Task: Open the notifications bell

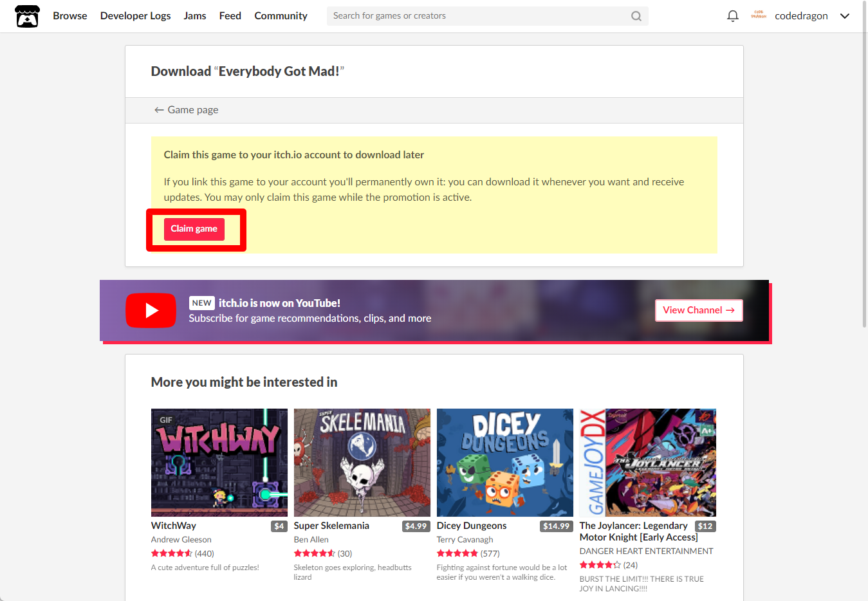Action: click(x=732, y=16)
